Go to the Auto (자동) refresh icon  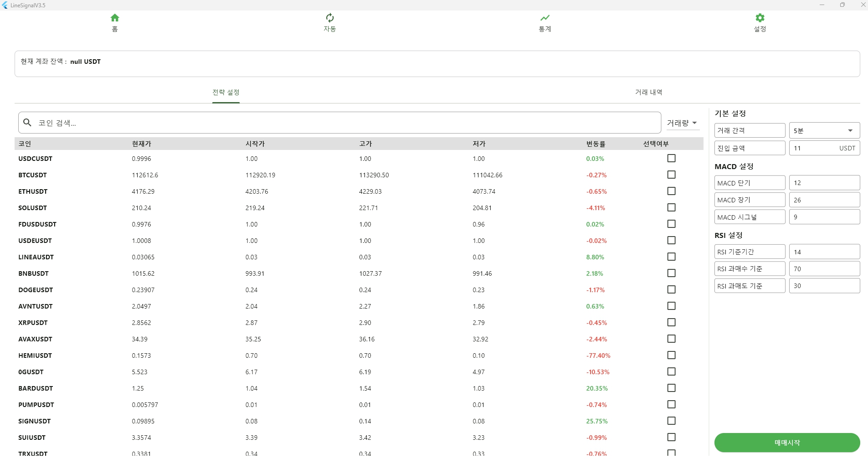tap(330, 18)
